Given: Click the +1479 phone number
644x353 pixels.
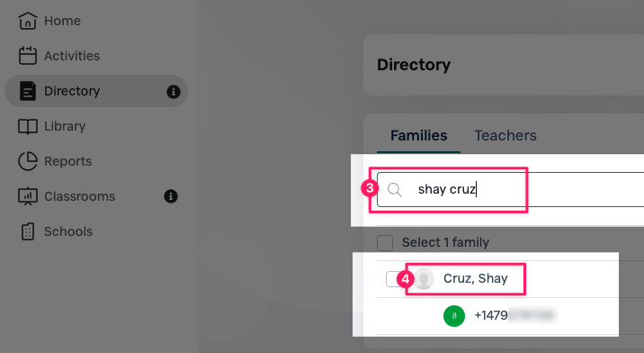Looking at the screenshot, I should (x=514, y=315).
